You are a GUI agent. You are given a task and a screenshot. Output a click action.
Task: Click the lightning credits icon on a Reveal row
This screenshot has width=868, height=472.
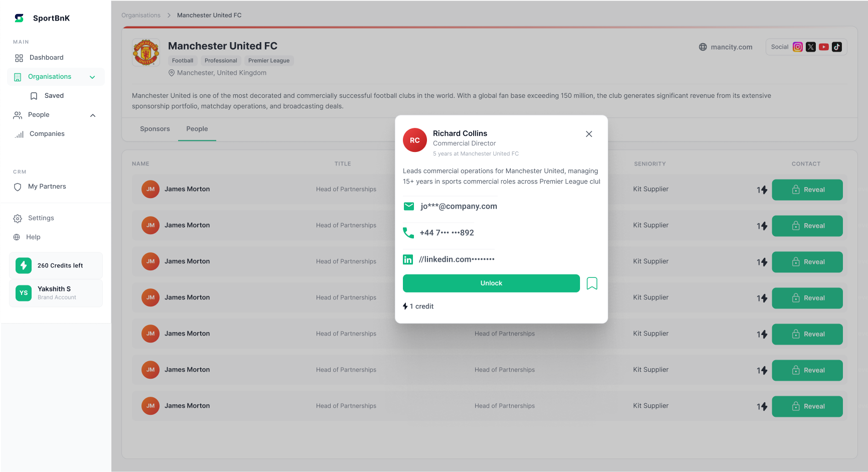tap(762, 190)
